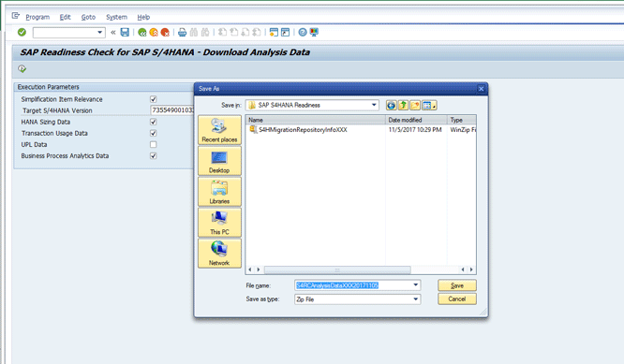Click the red Cancel icon in SAP toolbar
The image size is (624, 364).
[165, 33]
